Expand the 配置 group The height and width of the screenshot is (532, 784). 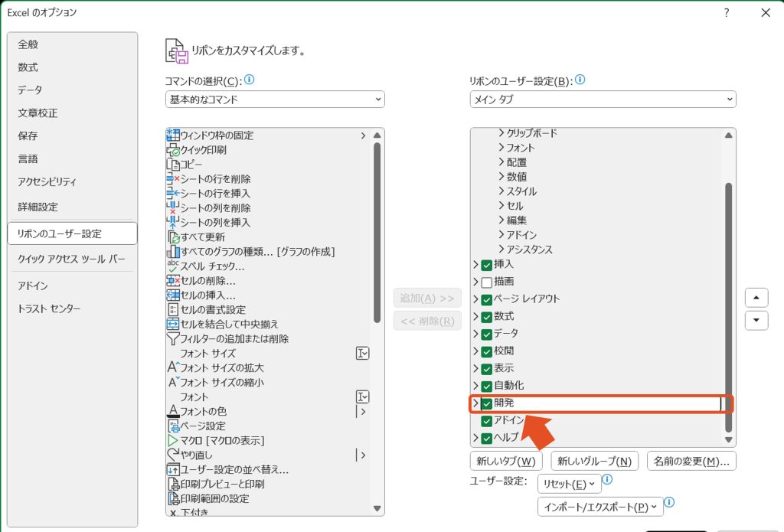(501, 162)
